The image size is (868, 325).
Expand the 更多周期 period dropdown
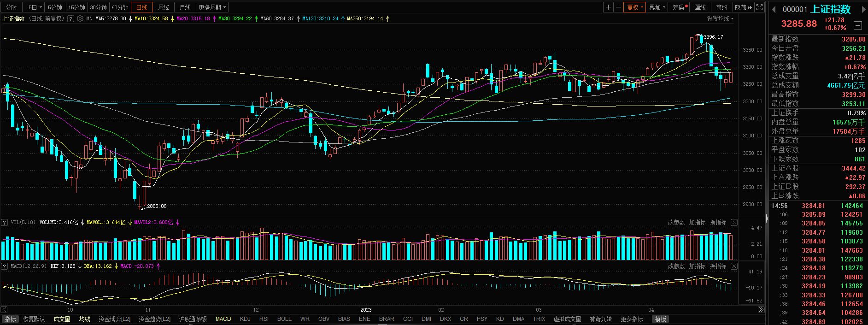(212, 7)
